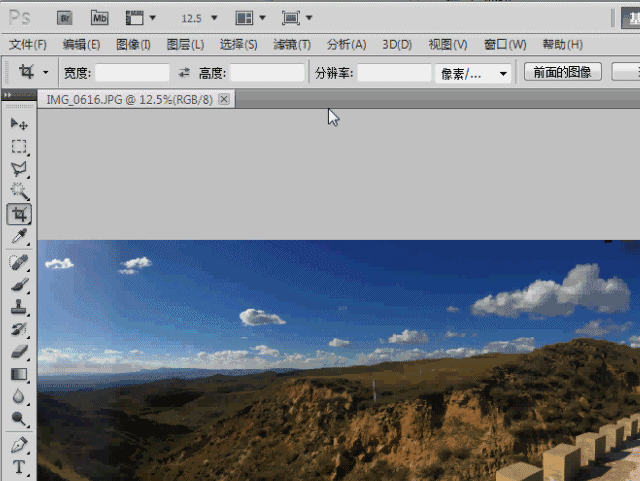640x481 pixels.
Task: Open the 视图(V) menu
Action: click(448, 45)
